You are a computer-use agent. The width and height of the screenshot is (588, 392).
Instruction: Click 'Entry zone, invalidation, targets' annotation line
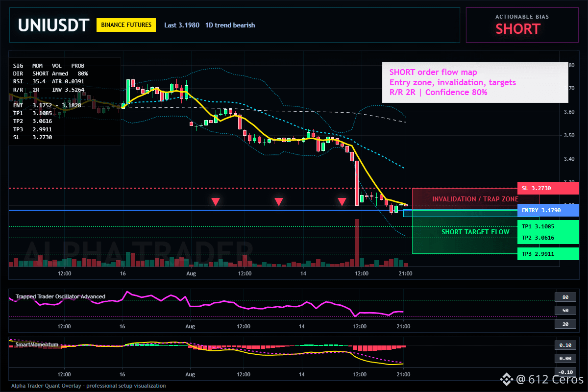point(453,82)
